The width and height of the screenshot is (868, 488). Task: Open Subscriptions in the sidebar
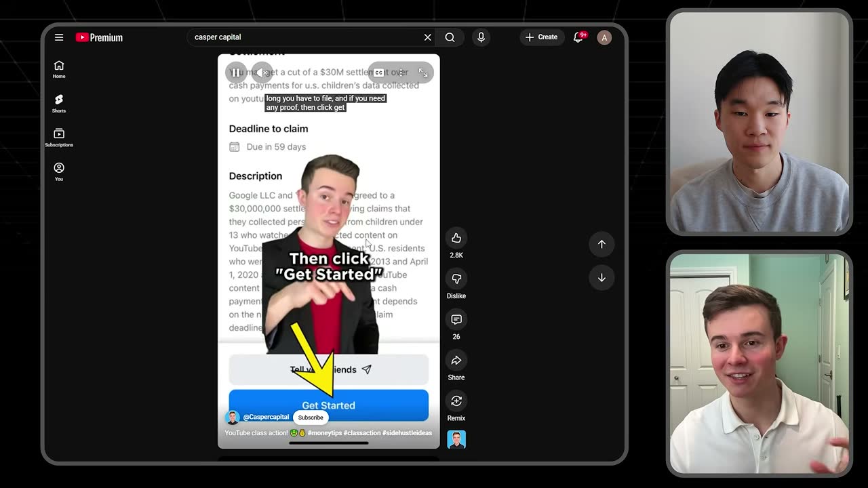pos(59,138)
